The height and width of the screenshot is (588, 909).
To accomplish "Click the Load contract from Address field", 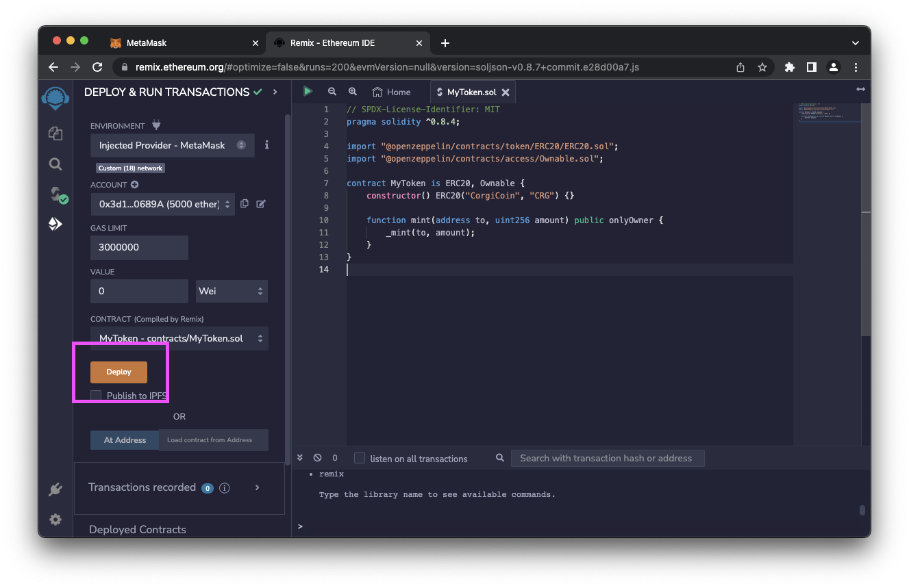I will (214, 440).
